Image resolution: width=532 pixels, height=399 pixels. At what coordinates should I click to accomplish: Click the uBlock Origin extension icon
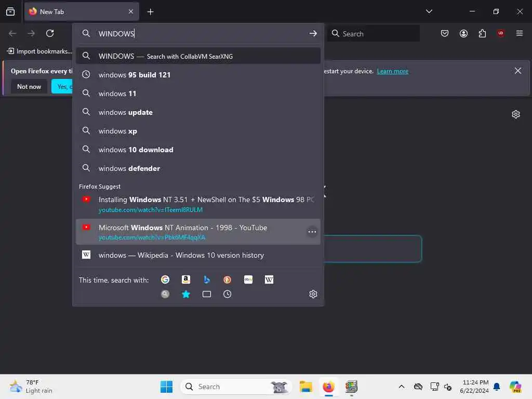(x=501, y=33)
